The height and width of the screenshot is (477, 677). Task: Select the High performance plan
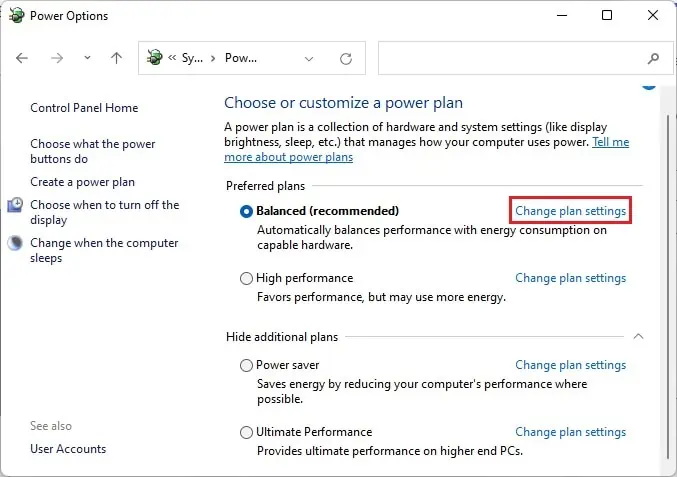pos(247,279)
